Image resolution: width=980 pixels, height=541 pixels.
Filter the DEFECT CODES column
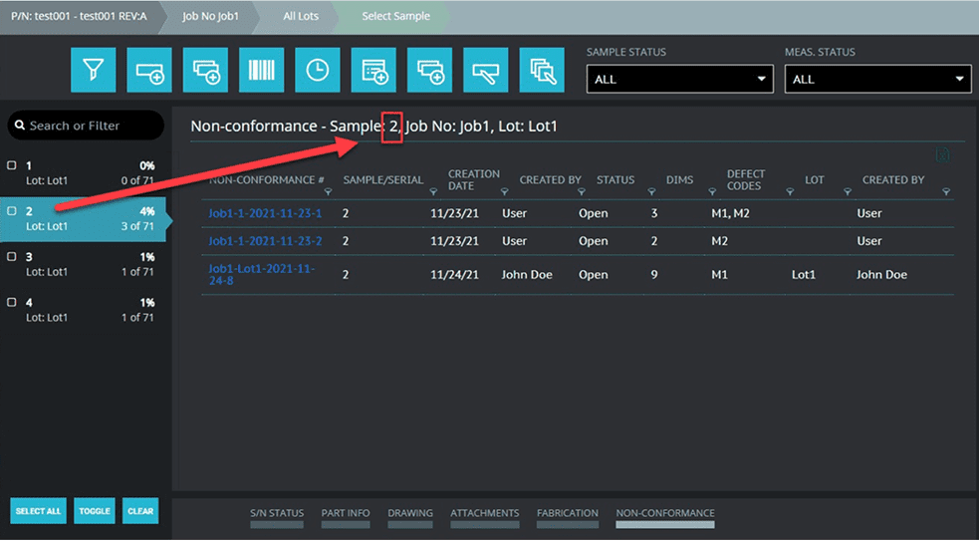(x=790, y=192)
